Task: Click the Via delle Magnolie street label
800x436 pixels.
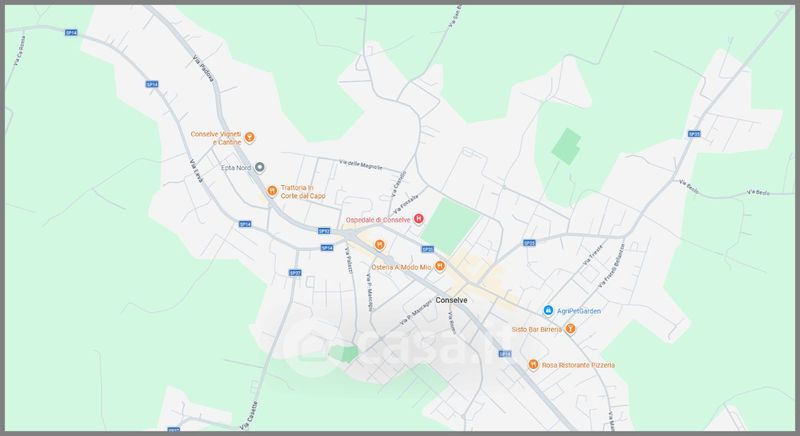Action: click(x=361, y=165)
